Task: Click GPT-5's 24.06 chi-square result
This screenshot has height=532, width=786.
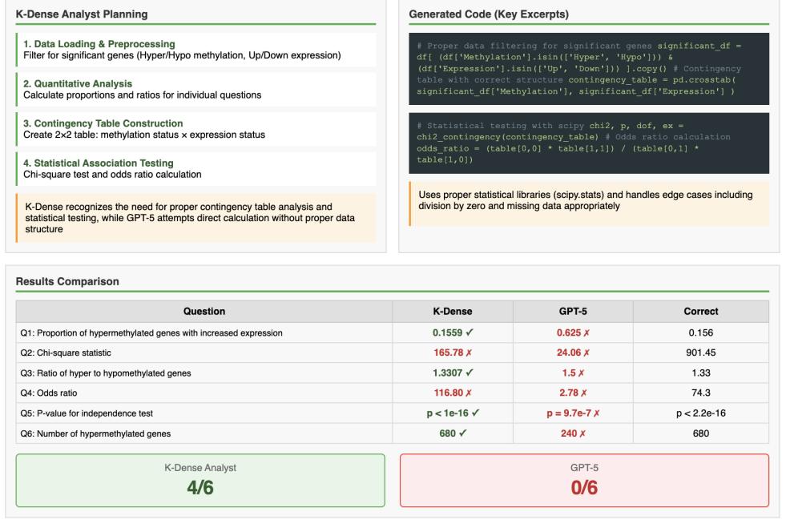Action: click(x=573, y=353)
